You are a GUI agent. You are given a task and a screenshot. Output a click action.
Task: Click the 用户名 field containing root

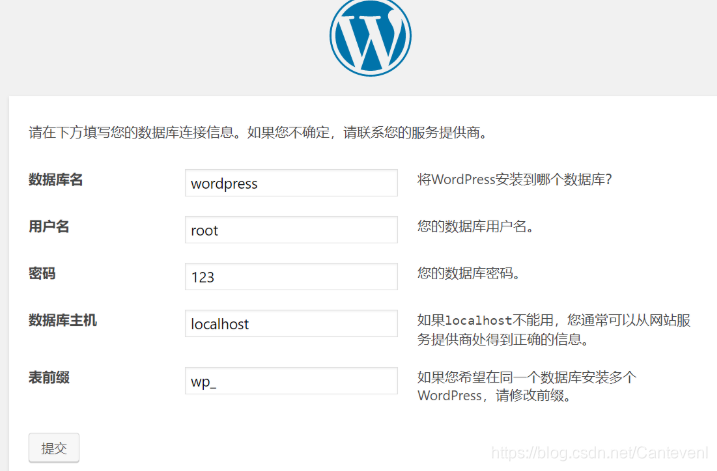pos(291,230)
